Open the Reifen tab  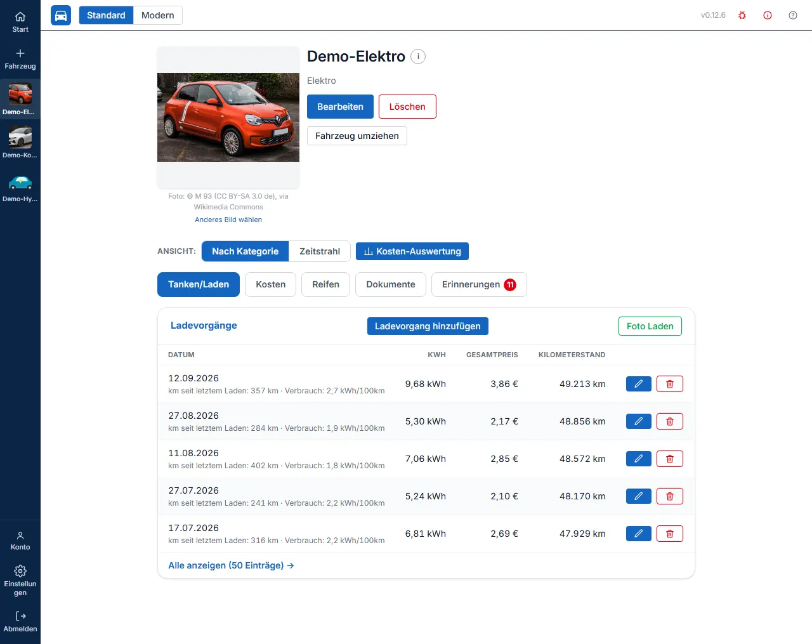(x=325, y=284)
